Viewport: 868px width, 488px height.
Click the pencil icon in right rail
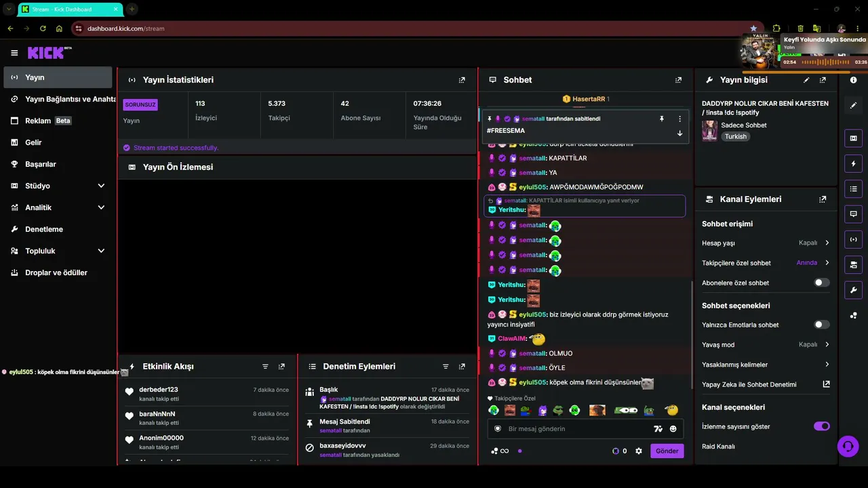853,106
